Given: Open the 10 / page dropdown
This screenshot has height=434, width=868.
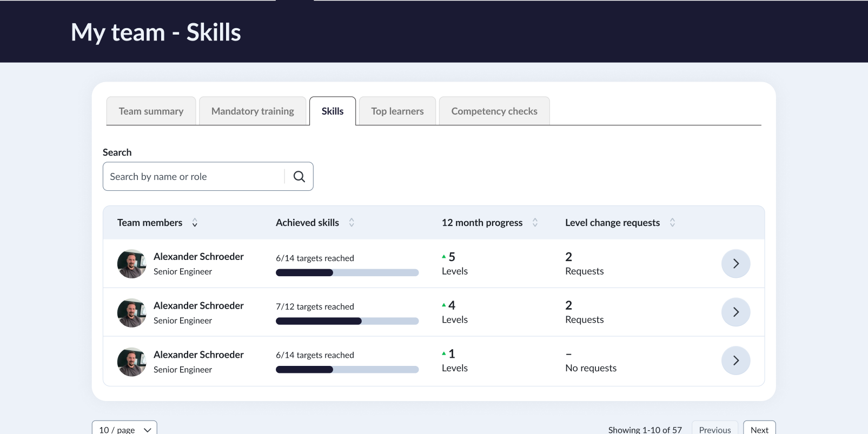Looking at the screenshot, I should [124, 429].
